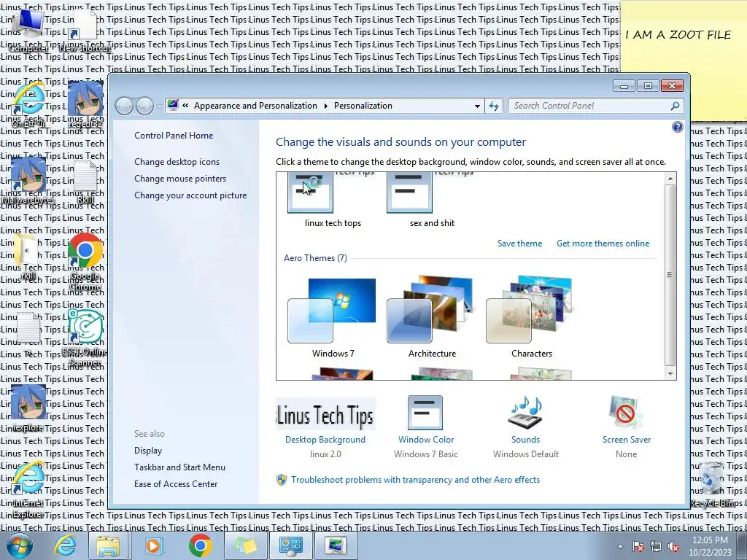Open Change your account picture
Viewport: 747px width, 560px height.
190,195
